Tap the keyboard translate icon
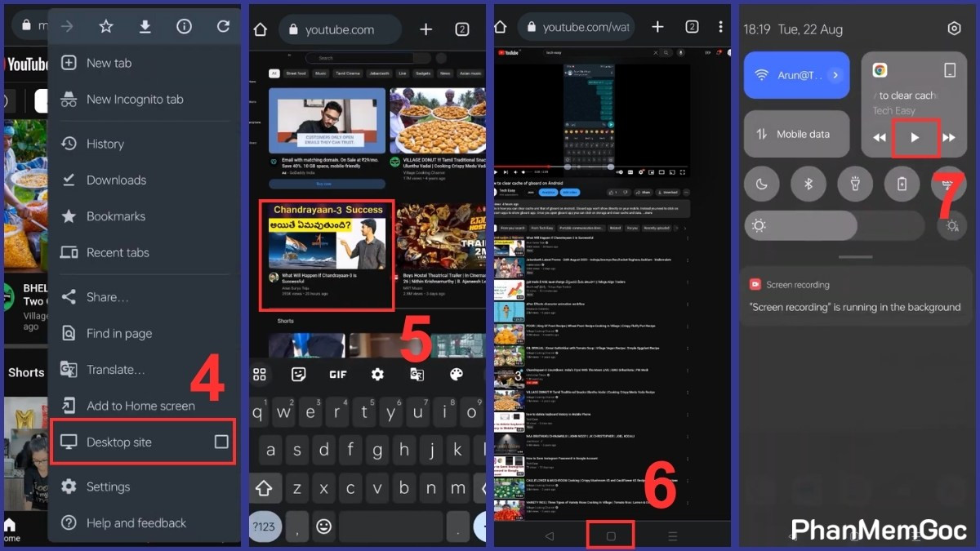 point(416,374)
